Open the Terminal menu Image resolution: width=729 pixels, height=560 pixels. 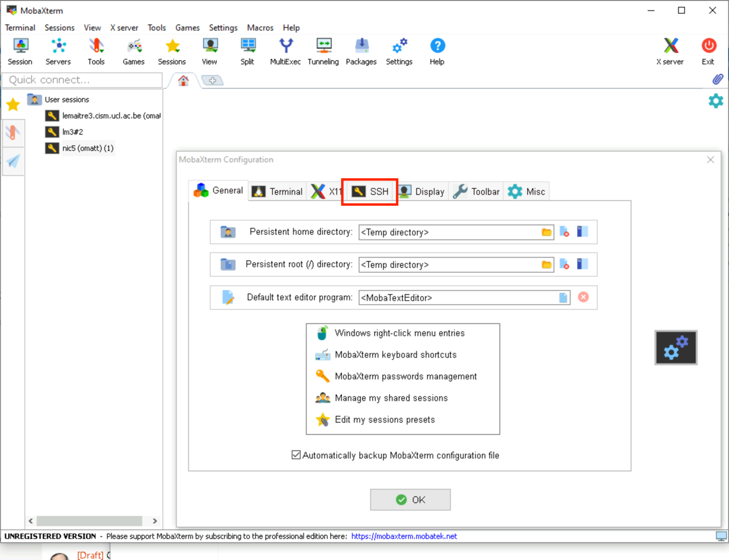(20, 27)
